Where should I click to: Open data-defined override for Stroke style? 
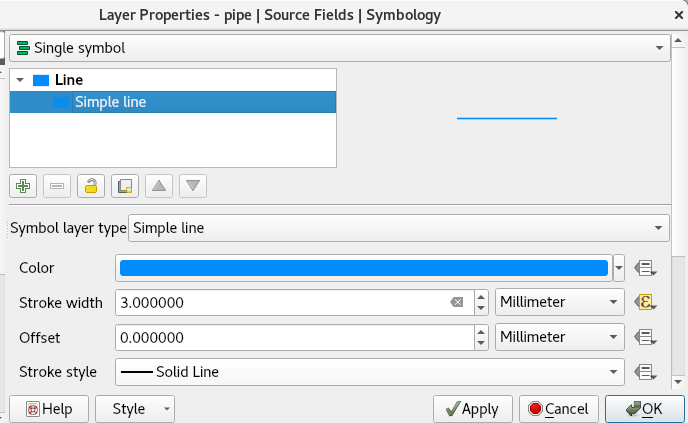tap(645, 372)
